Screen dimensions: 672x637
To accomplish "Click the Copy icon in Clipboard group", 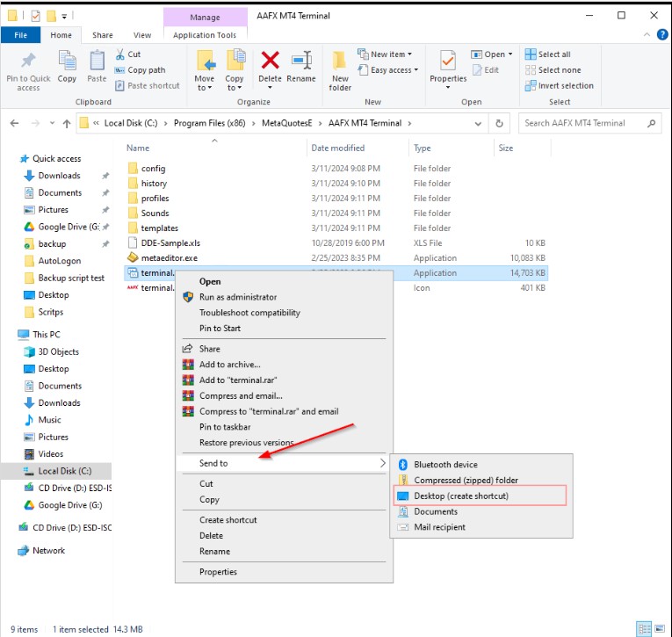I will point(67,60).
